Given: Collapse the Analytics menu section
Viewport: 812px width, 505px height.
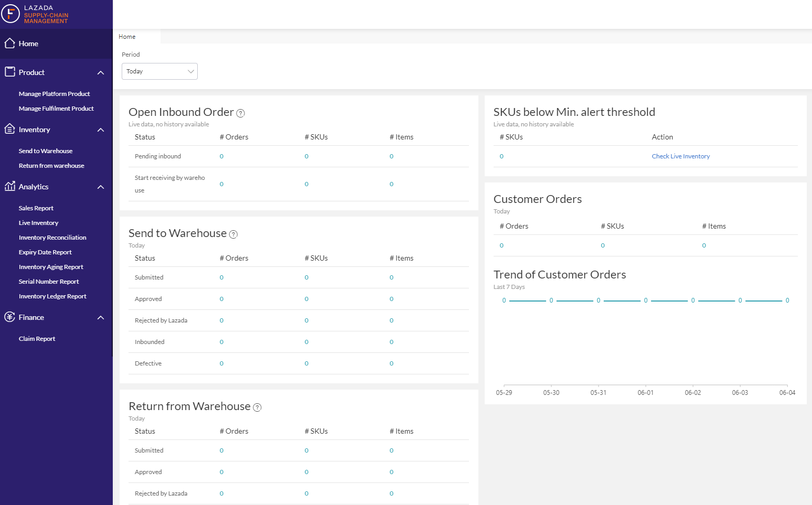Looking at the screenshot, I should click(101, 187).
